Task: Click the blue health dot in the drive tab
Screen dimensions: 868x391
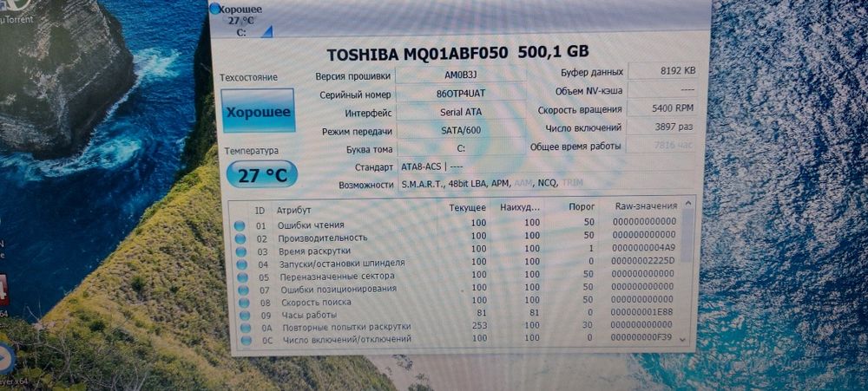Action: (x=214, y=9)
